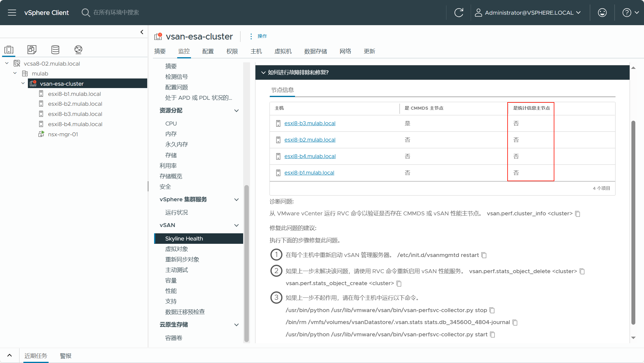Image resolution: width=644 pixels, height=363 pixels.
Task: Open the help dropdown menu
Action: 631,13
